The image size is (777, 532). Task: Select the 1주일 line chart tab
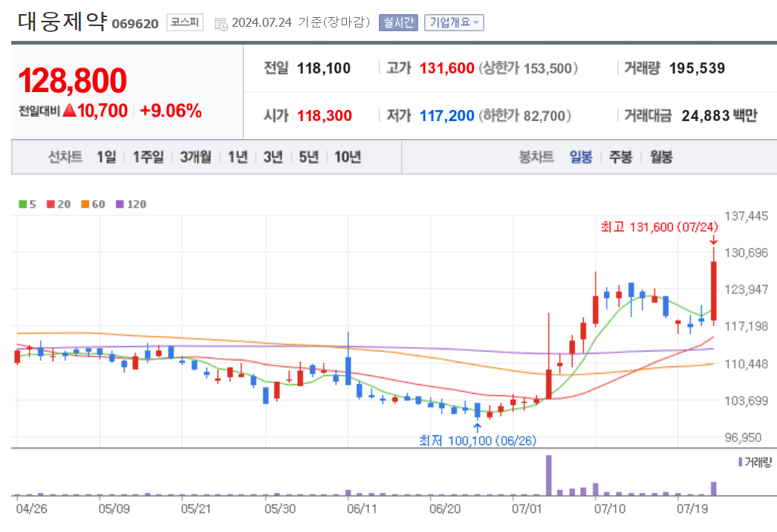tap(148, 158)
